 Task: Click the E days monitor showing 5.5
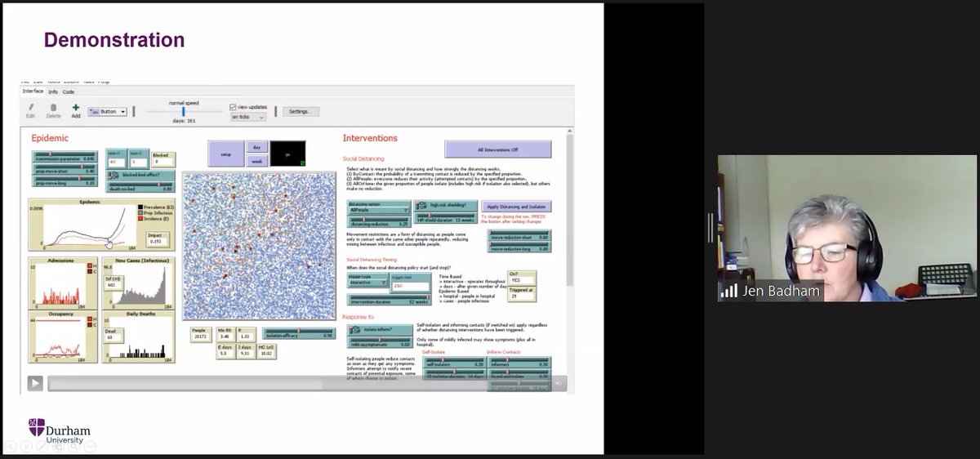click(225, 350)
